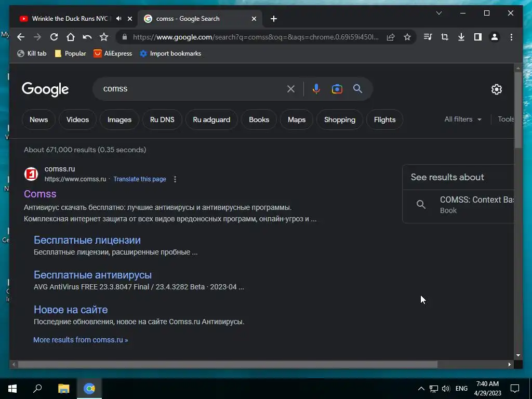Image resolution: width=532 pixels, height=399 pixels.
Task: Switch to Wrinkle the Duck YouTube tab
Action: [70, 19]
